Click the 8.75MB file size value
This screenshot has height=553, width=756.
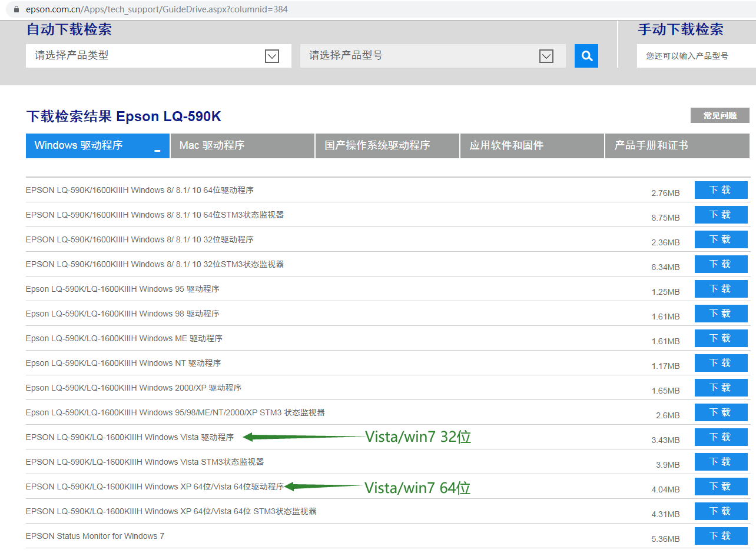[665, 218]
